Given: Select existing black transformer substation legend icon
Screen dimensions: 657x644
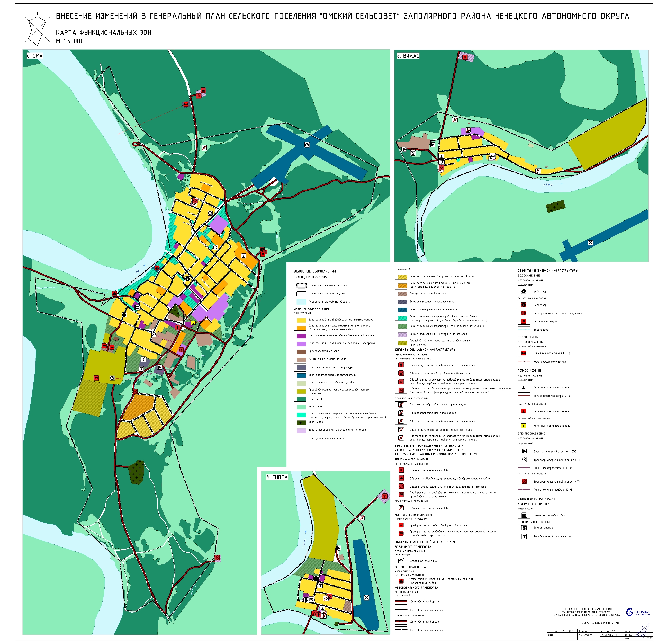Looking at the screenshot, I should coord(524,459).
